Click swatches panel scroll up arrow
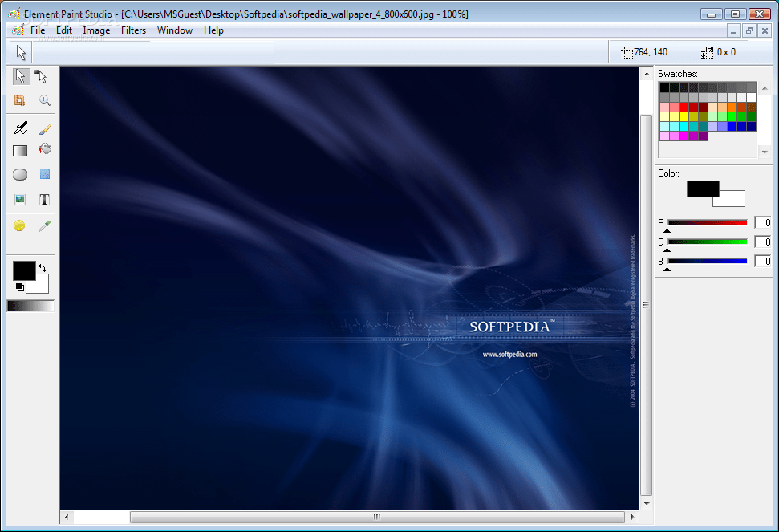 [x=765, y=88]
